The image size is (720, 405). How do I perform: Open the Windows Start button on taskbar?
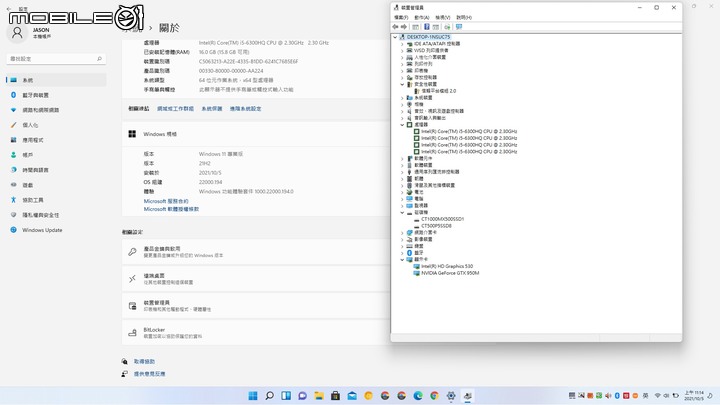point(253,396)
